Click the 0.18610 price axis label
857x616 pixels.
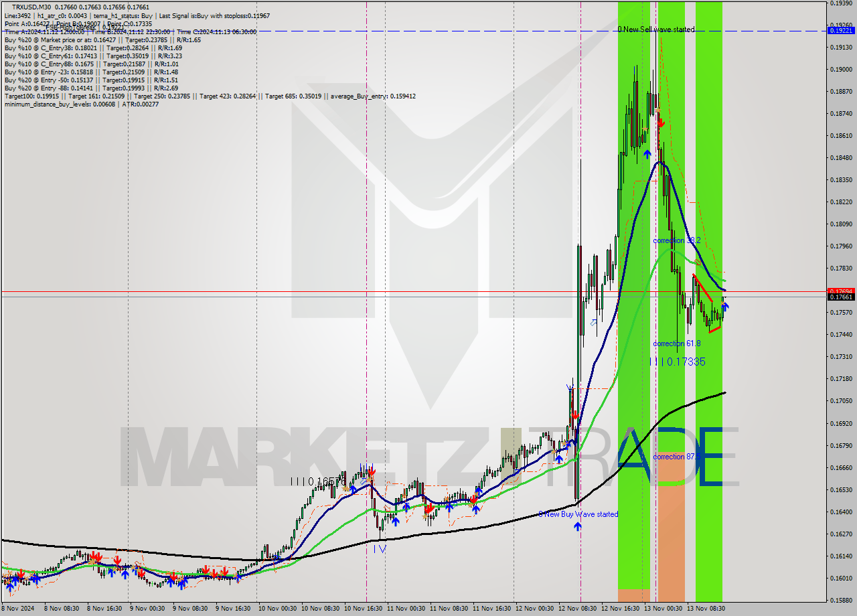point(842,135)
